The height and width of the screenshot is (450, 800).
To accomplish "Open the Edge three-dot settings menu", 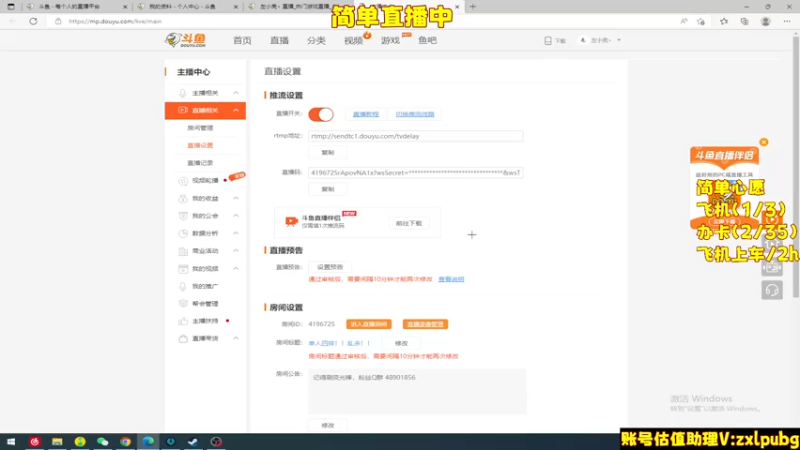I will [x=787, y=21].
